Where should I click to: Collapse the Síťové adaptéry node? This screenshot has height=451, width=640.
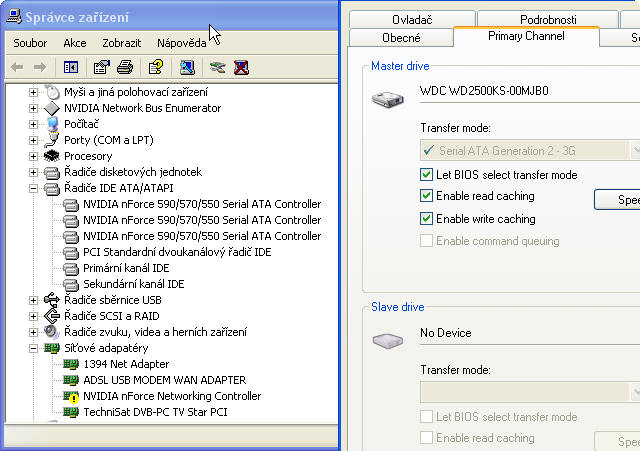pos(33,348)
